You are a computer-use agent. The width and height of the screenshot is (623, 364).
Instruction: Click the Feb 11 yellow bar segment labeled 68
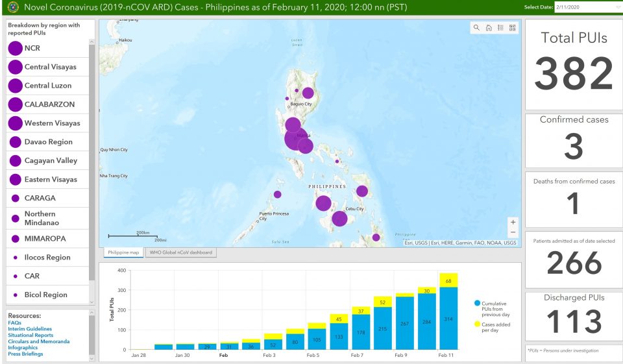(448, 280)
